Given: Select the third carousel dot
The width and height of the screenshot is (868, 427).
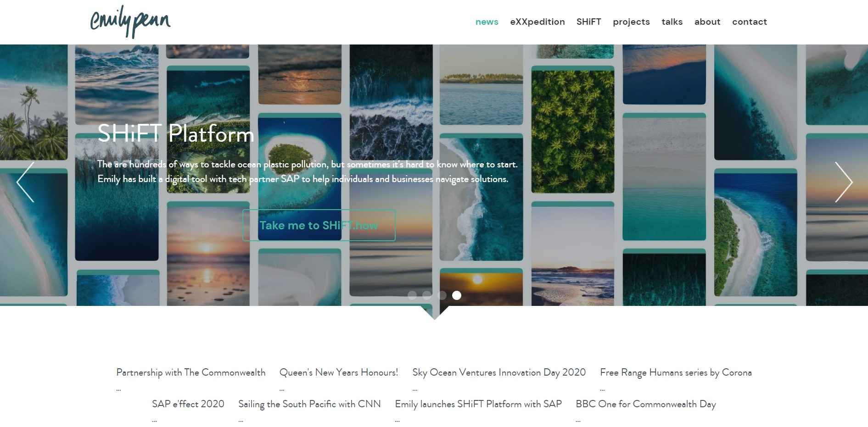Looking at the screenshot, I should click(442, 295).
